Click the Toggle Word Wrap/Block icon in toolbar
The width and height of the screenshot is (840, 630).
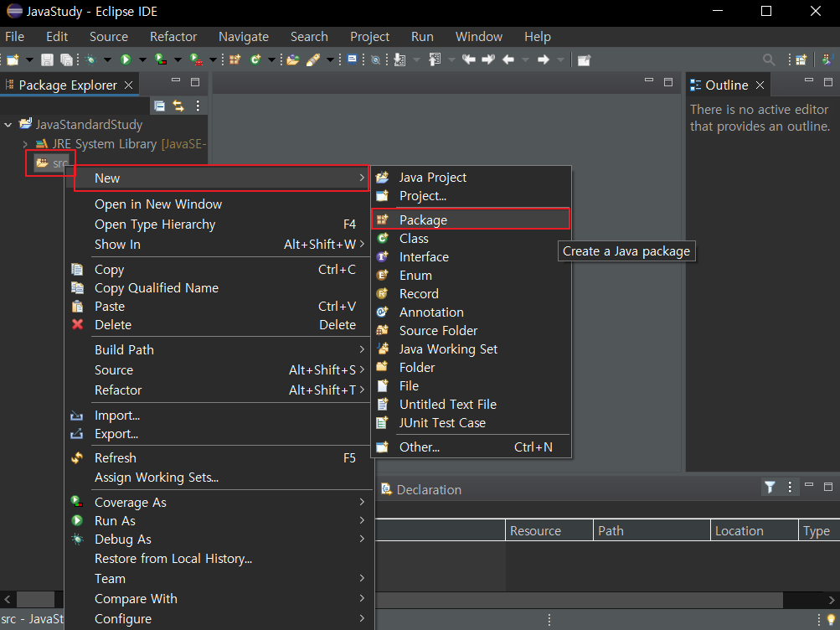[x=352, y=59]
